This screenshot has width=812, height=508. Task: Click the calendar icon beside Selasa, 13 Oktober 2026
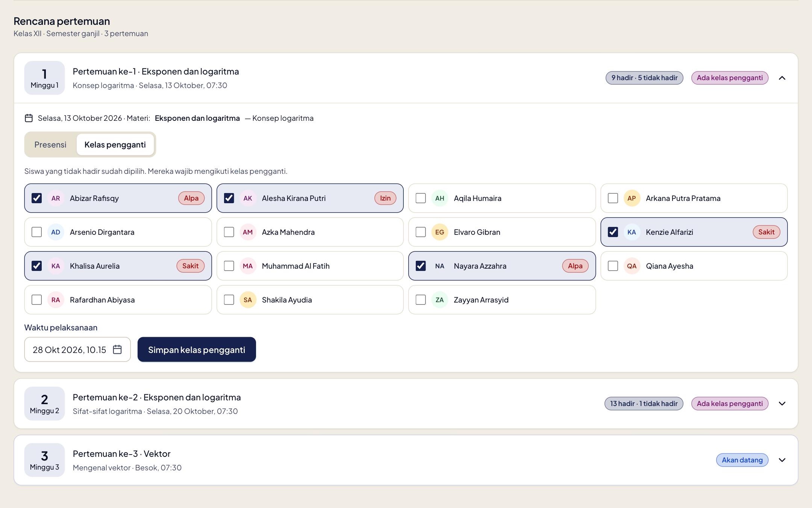pyautogui.click(x=29, y=118)
